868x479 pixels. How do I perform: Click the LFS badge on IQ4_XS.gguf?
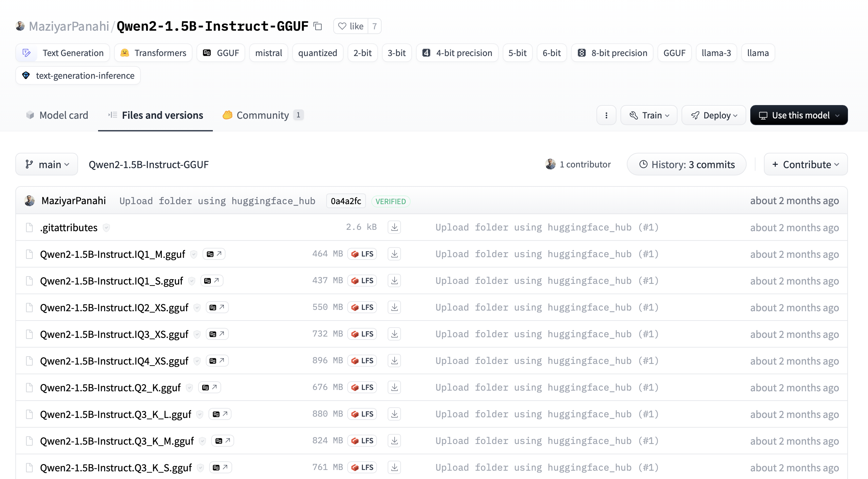(x=362, y=361)
